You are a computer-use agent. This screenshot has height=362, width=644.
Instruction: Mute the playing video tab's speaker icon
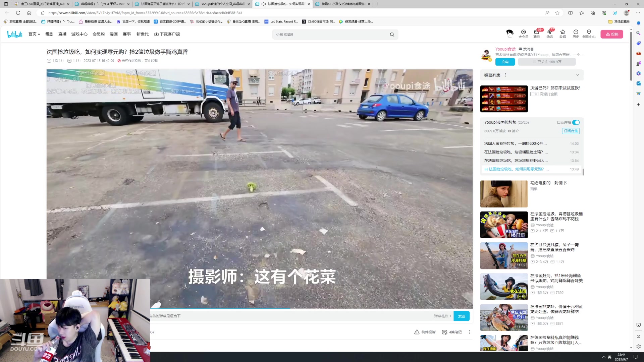pyautogui.click(x=263, y=4)
